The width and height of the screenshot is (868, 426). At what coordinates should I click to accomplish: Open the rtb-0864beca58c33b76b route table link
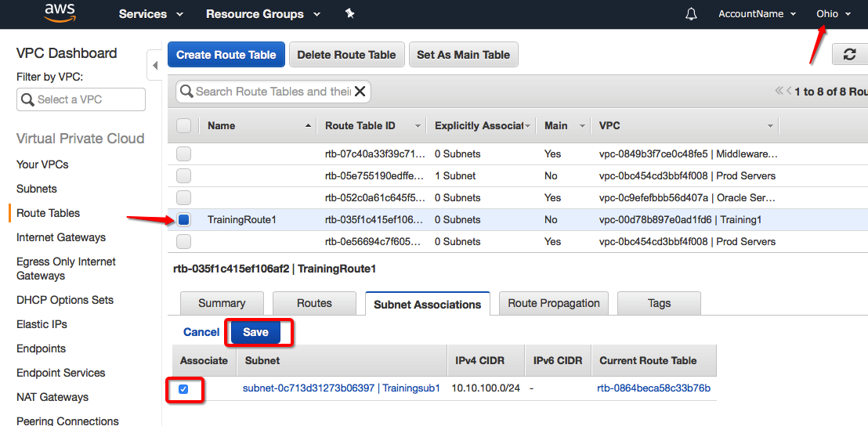click(x=653, y=388)
